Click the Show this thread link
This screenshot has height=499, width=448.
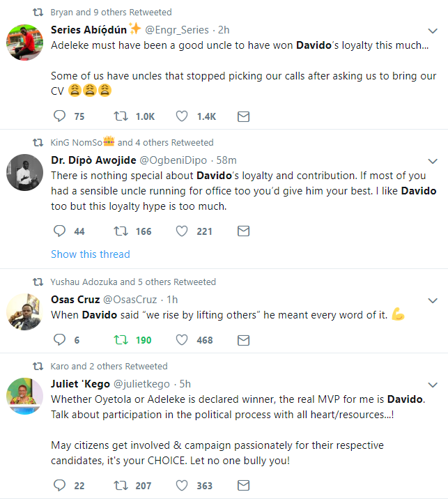[91, 254]
